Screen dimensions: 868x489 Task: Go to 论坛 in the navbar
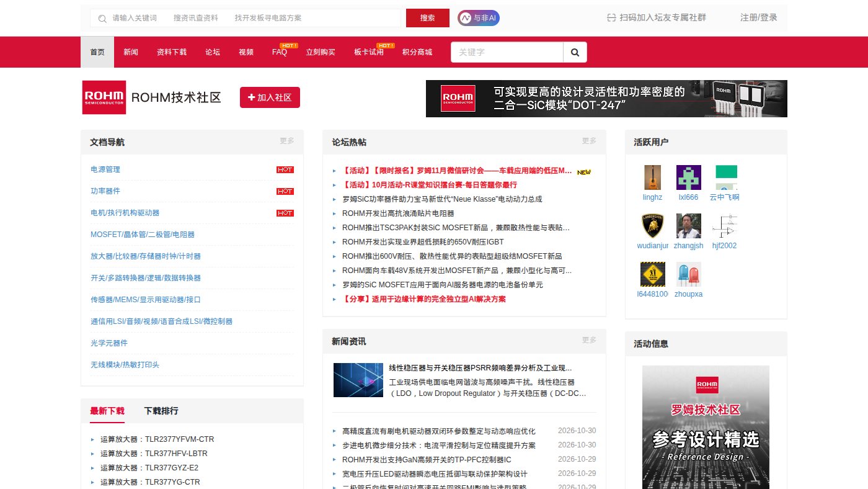pos(213,52)
